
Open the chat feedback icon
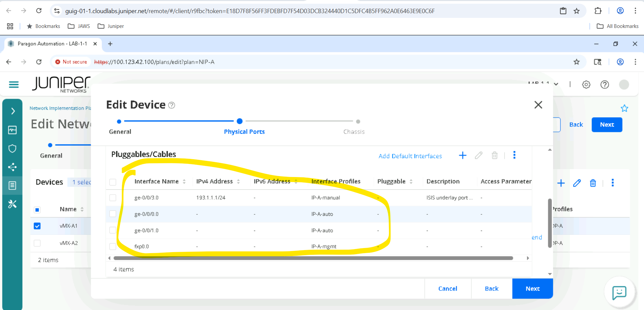[x=619, y=292]
